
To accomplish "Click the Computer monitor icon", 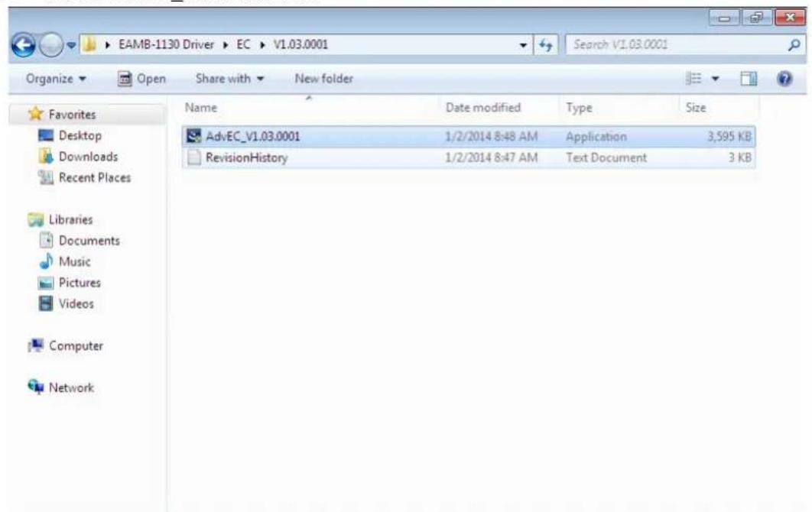I will coord(36,345).
